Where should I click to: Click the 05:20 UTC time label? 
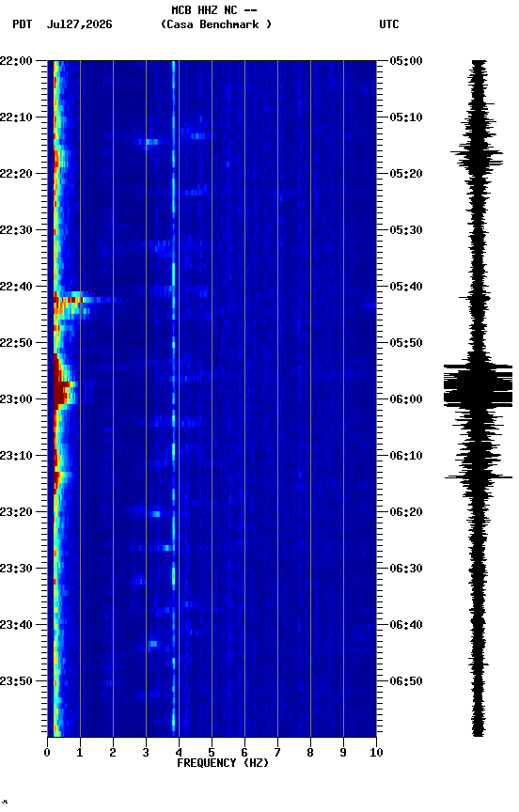coord(406,174)
